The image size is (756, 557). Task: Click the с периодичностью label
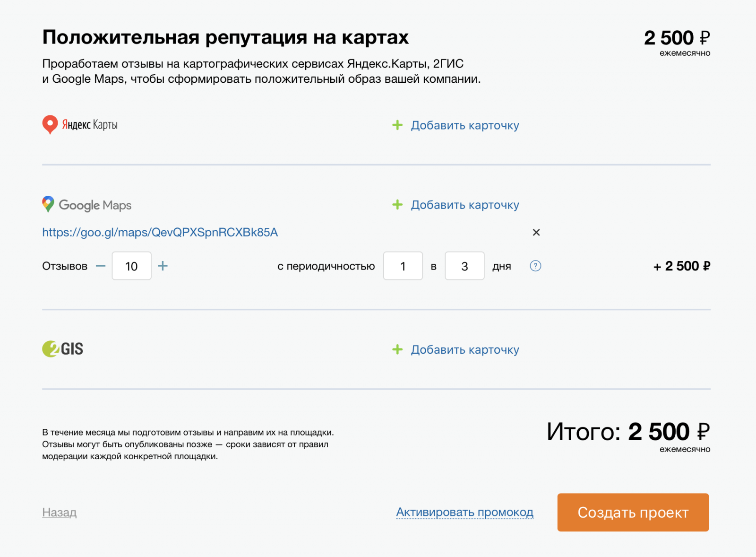pos(326,266)
